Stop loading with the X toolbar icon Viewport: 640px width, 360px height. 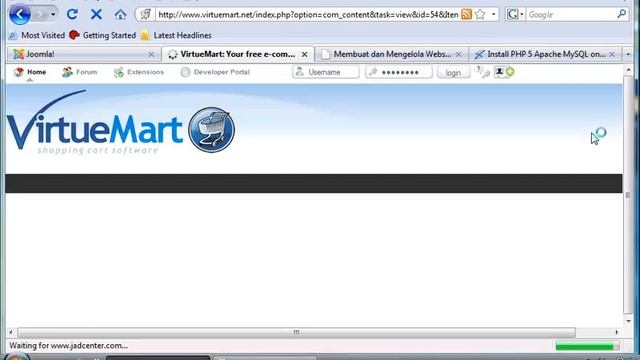pos(96,15)
